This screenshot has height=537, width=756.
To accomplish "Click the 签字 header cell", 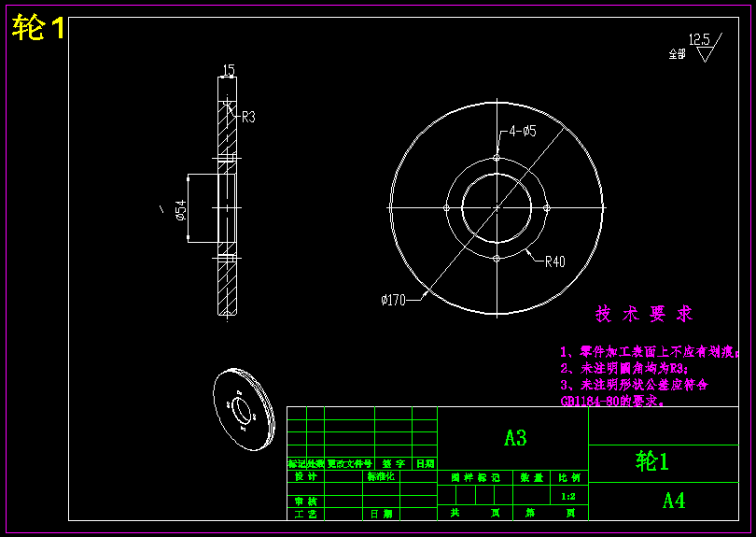I will click(x=394, y=463).
